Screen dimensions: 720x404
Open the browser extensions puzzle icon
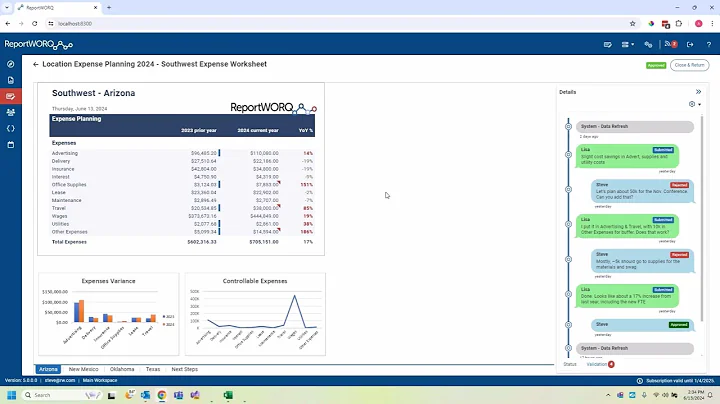679,23
